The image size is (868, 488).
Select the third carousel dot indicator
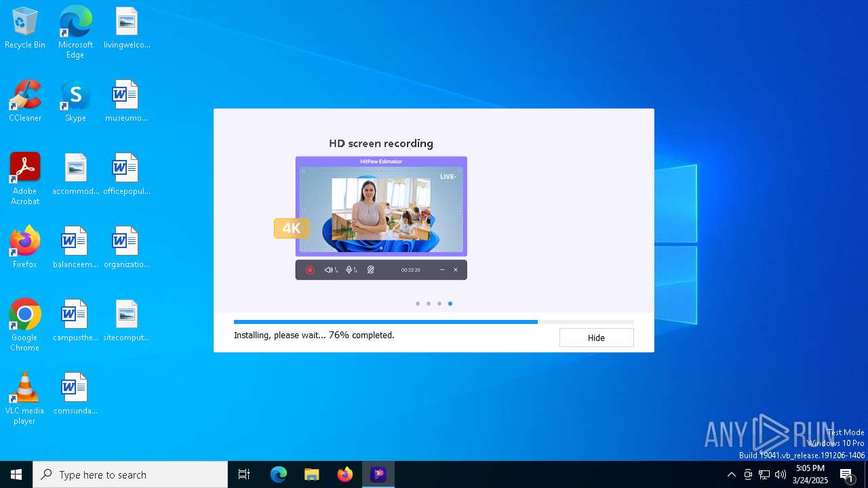[x=439, y=304]
